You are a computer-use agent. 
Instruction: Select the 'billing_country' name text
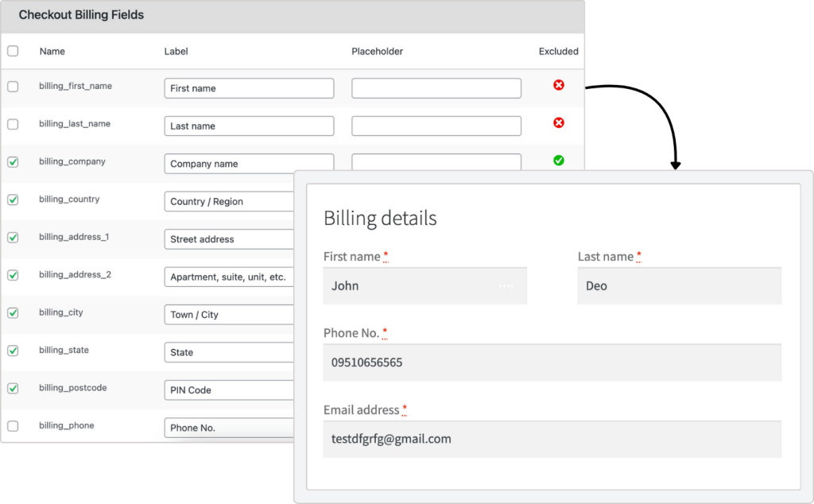pyautogui.click(x=69, y=200)
